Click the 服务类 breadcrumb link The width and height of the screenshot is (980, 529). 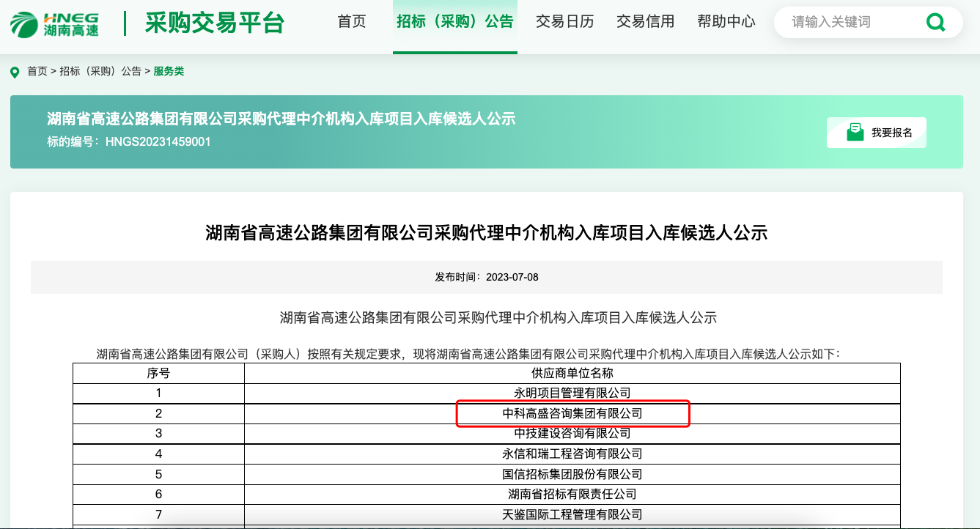tap(169, 72)
